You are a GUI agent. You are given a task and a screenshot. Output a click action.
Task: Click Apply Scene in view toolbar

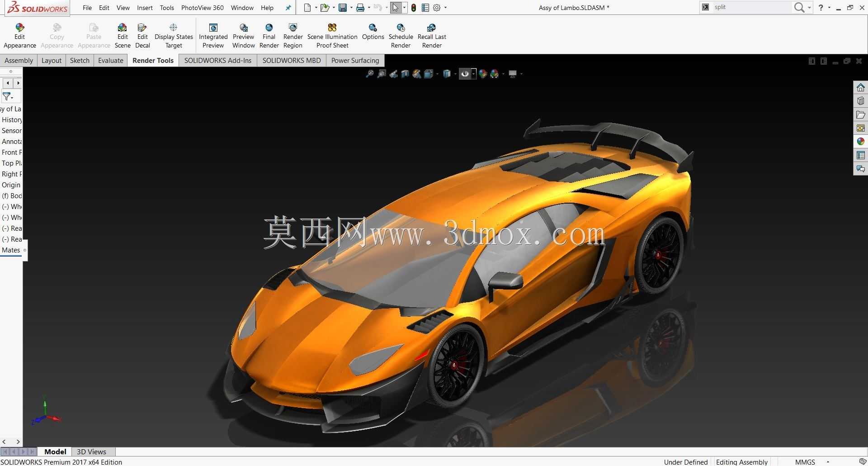point(495,74)
